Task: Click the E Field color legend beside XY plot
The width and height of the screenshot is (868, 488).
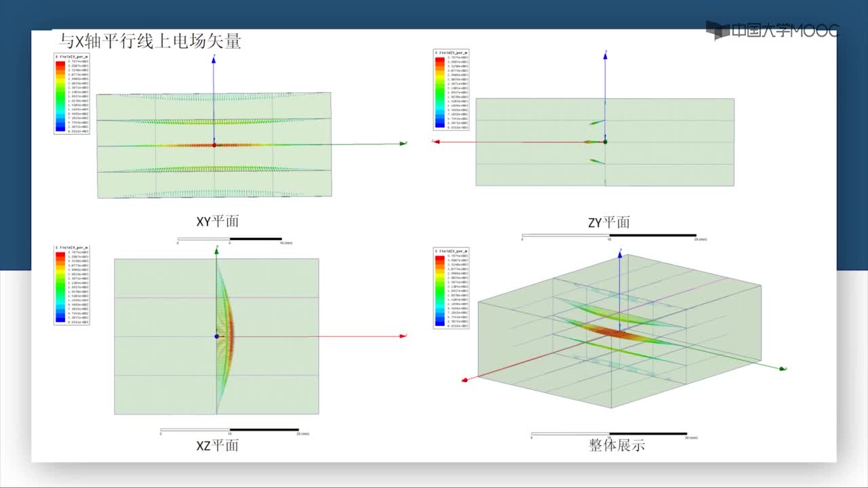Action: coord(71,94)
